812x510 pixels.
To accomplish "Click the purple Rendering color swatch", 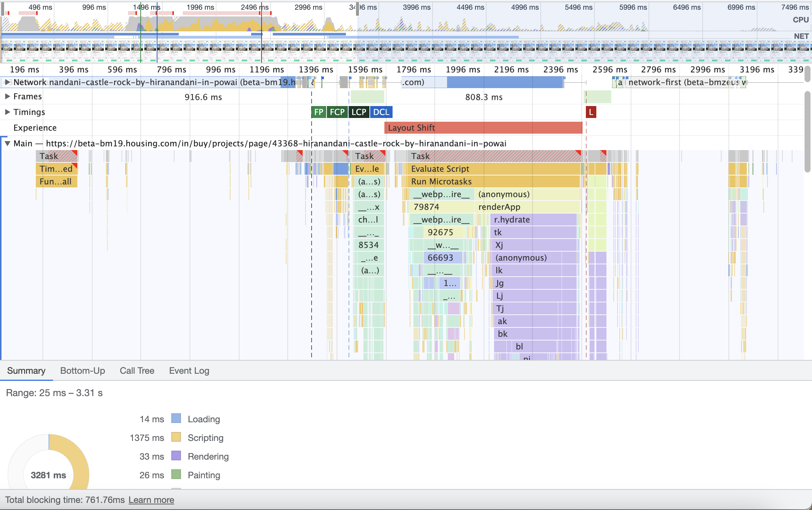I will (x=176, y=456).
